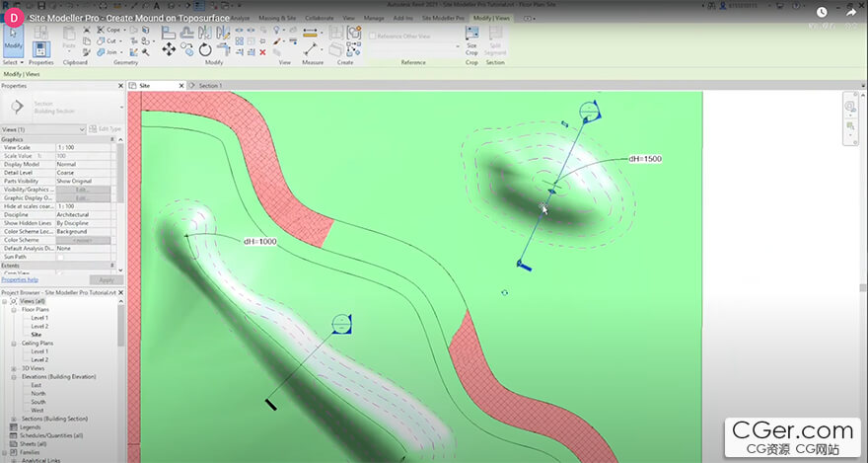This screenshot has height=463, width=868.
Task: Toggle Reference Other View checkbox
Action: [373, 36]
